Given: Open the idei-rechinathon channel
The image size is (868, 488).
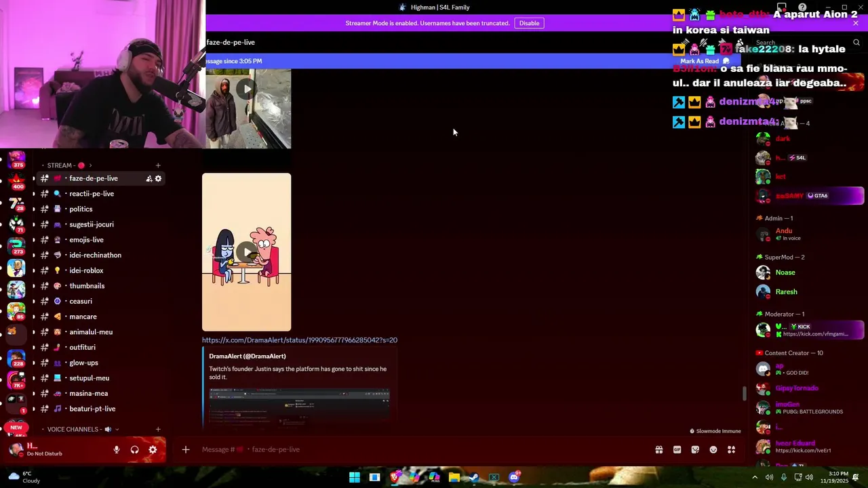Looking at the screenshot, I should point(100,255).
